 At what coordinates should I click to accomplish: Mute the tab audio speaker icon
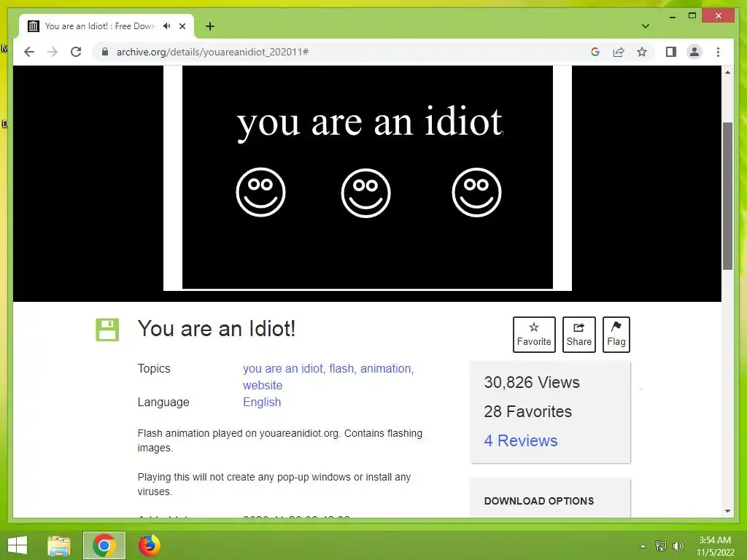coord(166,26)
